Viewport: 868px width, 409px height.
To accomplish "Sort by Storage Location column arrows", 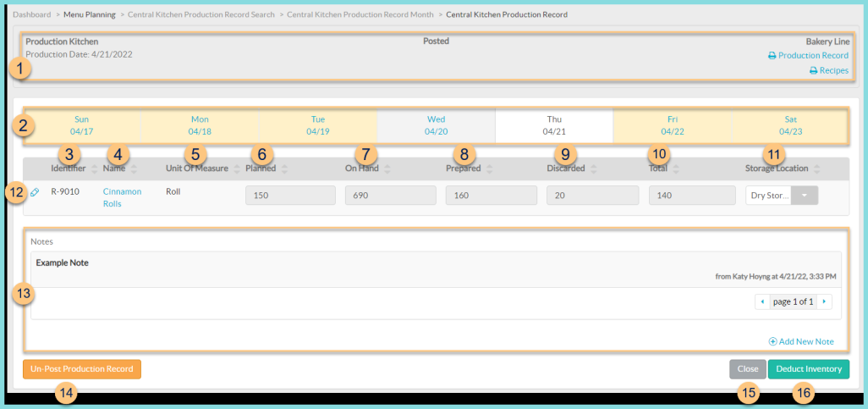I will (x=817, y=169).
